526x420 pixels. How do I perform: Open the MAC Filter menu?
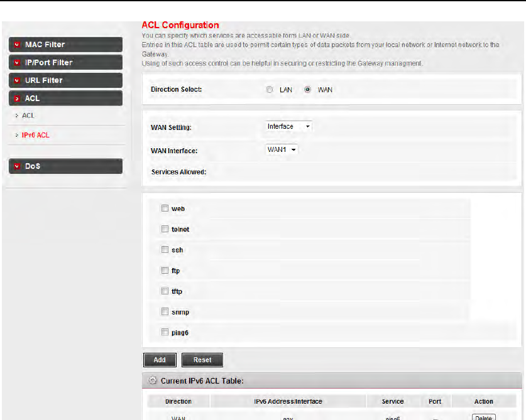pos(65,45)
